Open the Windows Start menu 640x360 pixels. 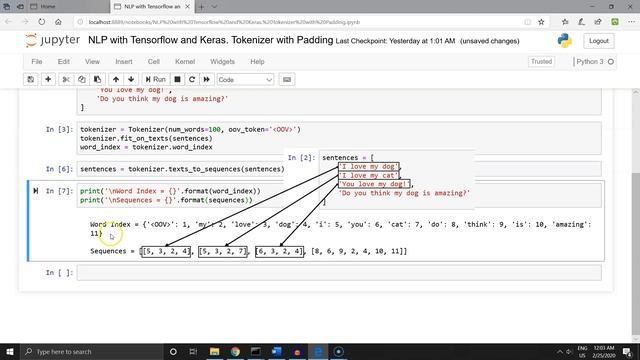click(9, 351)
